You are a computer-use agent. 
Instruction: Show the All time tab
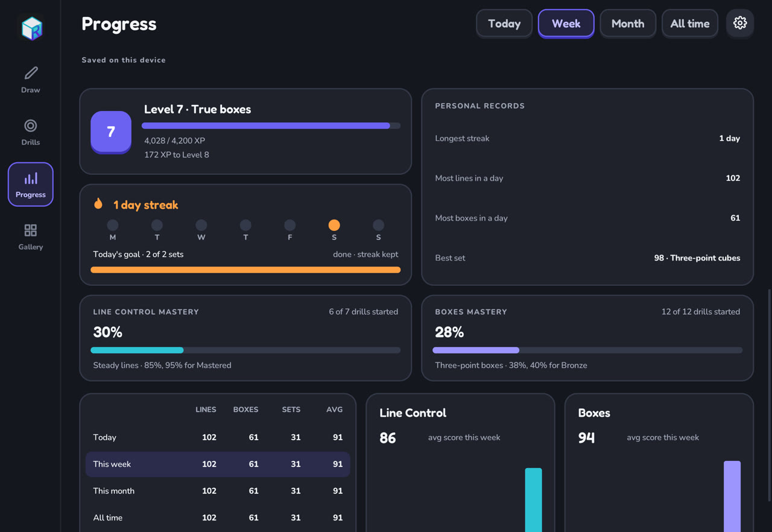point(690,24)
